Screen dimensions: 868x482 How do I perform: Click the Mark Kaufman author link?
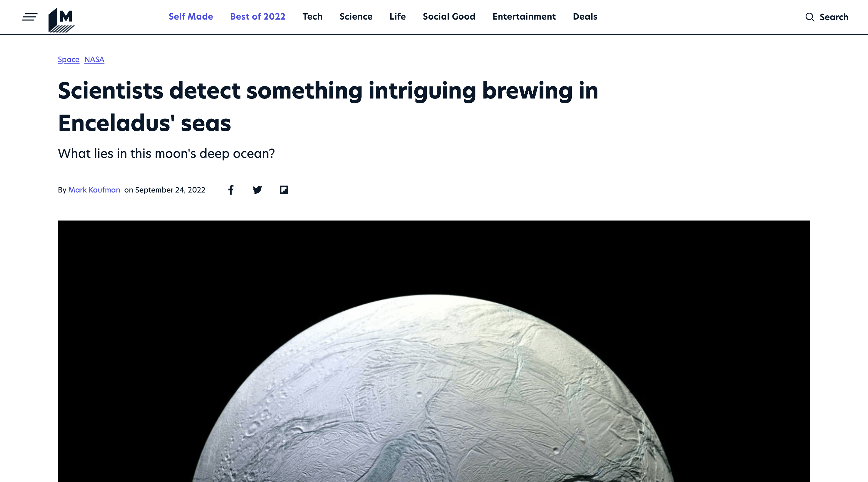coord(94,189)
